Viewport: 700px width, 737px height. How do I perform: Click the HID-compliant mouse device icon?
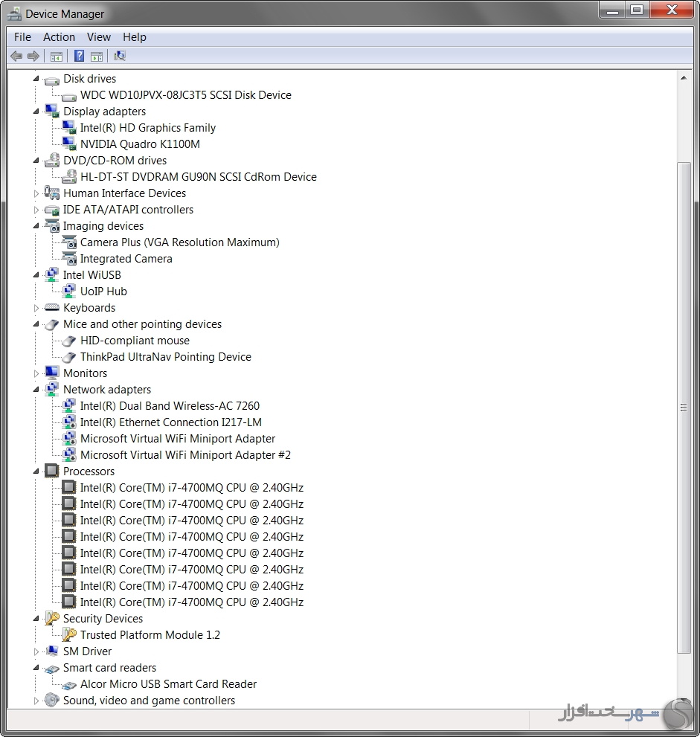[x=68, y=341]
